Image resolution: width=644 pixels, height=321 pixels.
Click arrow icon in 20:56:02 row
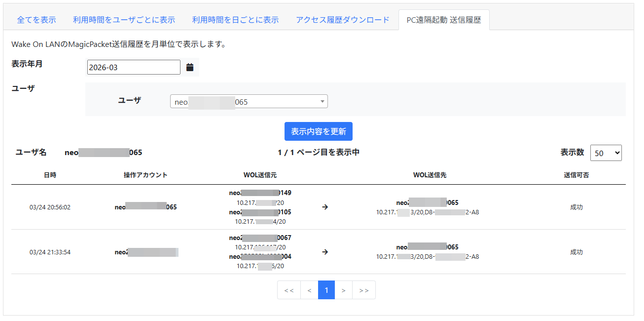click(x=325, y=207)
